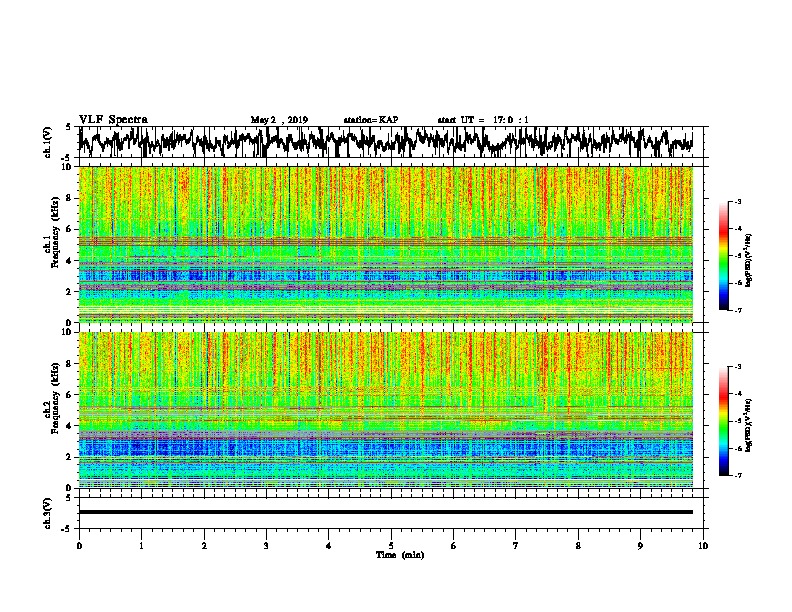
Task: Click time axis tick label "4"
Action: coord(329,546)
